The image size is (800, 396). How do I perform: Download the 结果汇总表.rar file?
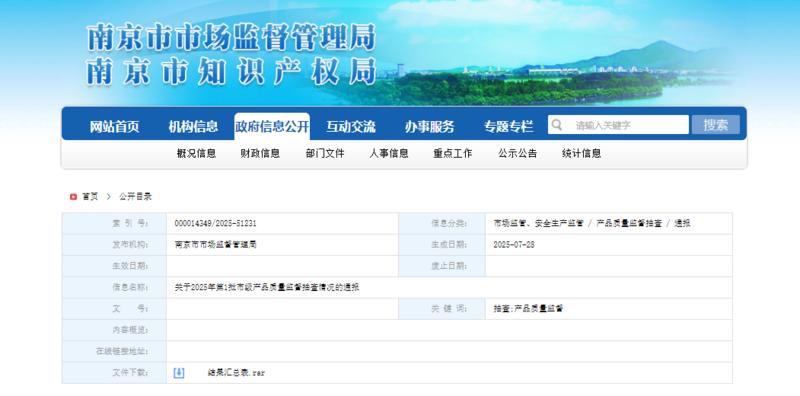click(x=236, y=373)
